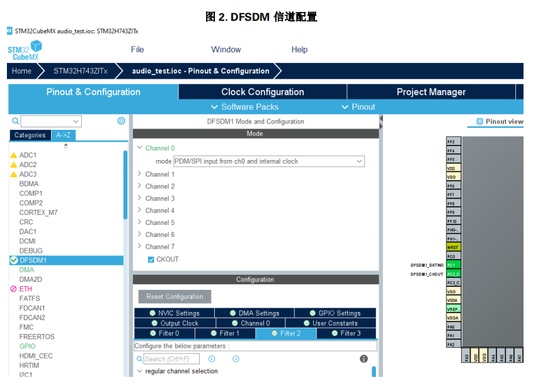Go to previous search result arrow icon
The height and width of the screenshot is (392, 538).
coord(212,359)
